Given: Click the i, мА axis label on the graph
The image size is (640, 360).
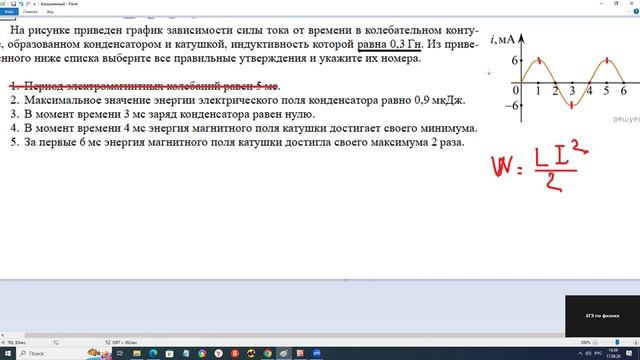Looking at the screenshot, I should [502, 40].
